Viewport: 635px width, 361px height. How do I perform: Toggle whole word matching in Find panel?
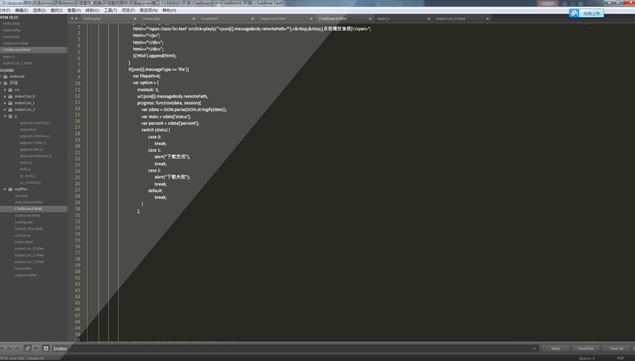tap(18, 348)
